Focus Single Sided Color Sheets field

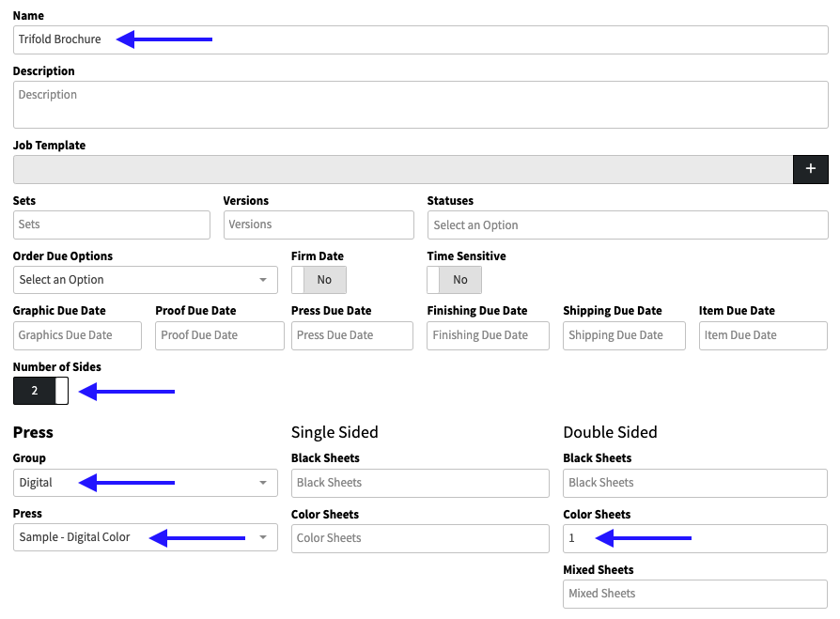[x=420, y=538]
